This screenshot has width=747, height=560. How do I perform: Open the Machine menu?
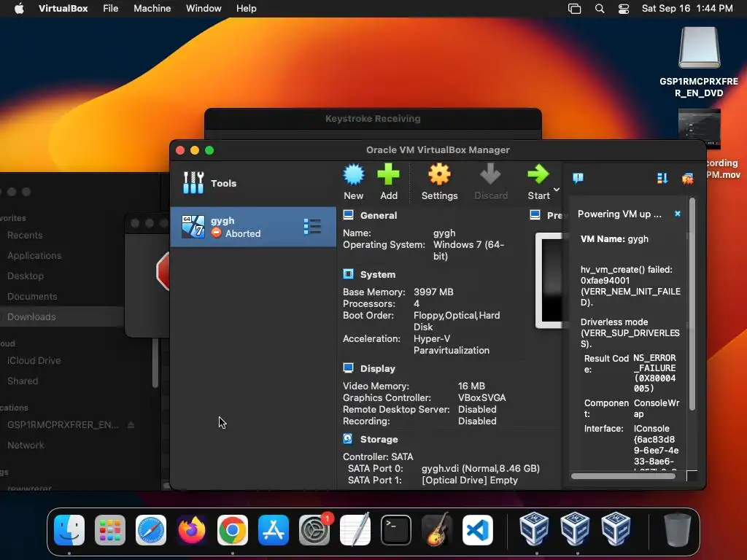pyautogui.click(x=152, y=9)
